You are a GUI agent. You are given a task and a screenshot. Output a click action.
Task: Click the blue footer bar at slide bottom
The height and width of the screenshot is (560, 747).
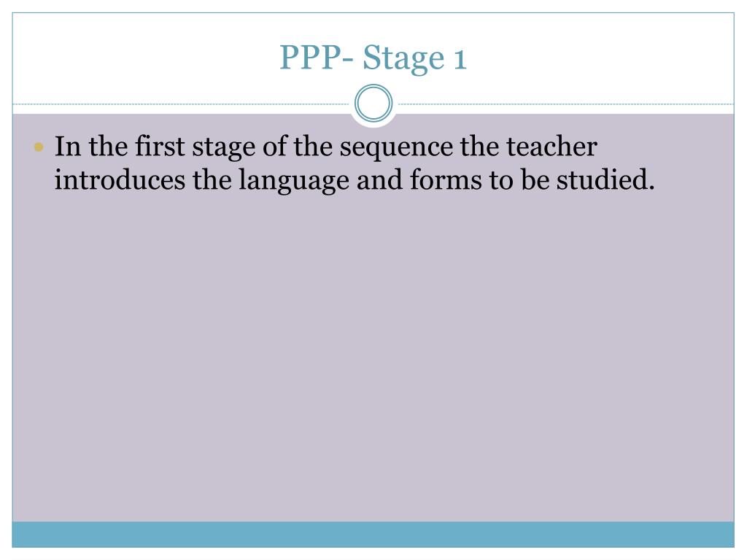pyautogui.click(x=373, y=534)
